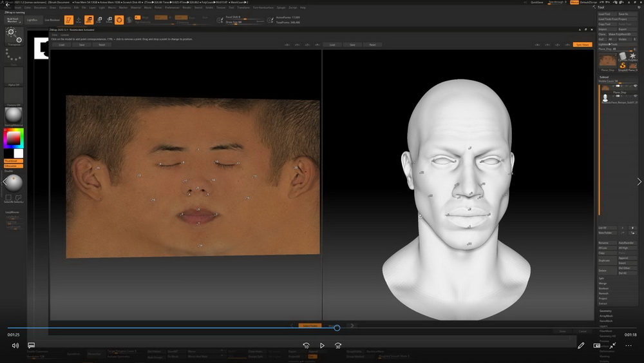The height and width of the screenshot is (363, 644).
Task: Click the pencil edit icon in player
Action: pos(581,346)
